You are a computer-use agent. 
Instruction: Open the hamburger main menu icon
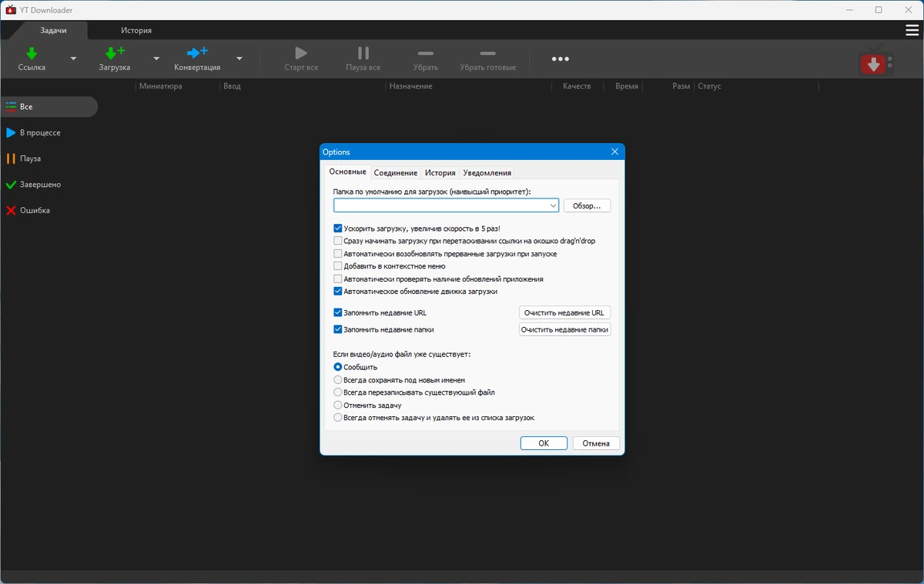(912, 30)
